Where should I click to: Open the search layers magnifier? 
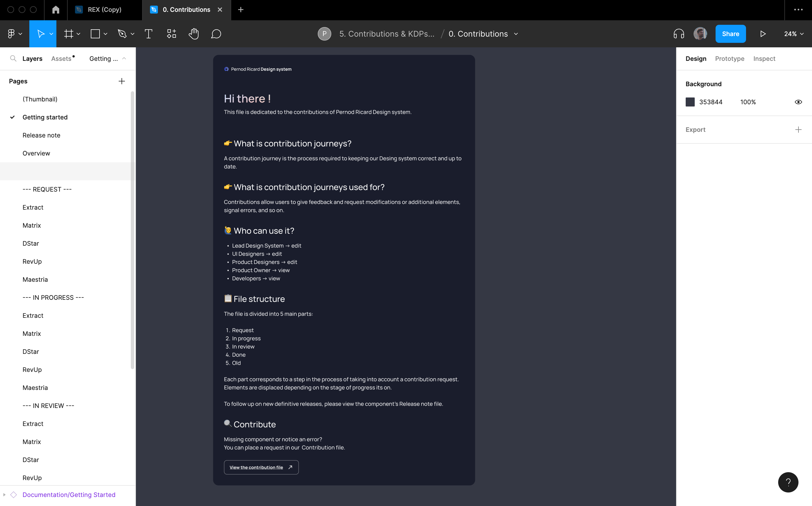pos(13,59)
